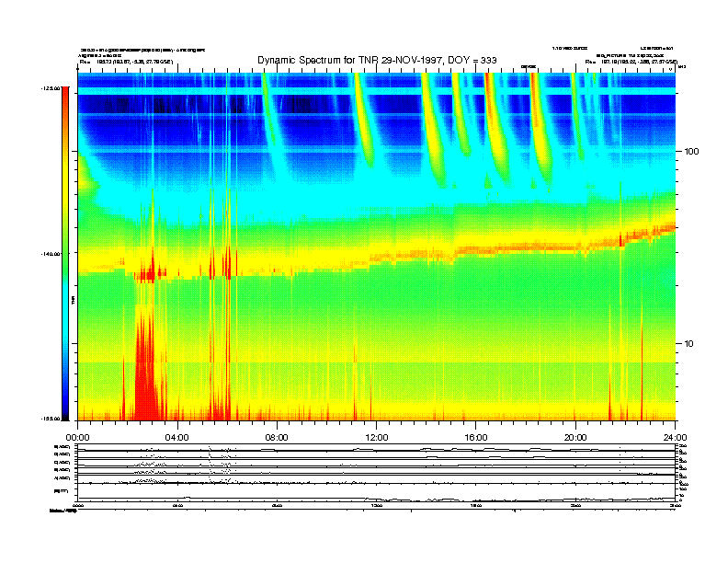
Task: Select the 16:00 time axis label
Action: coord(476,438)
